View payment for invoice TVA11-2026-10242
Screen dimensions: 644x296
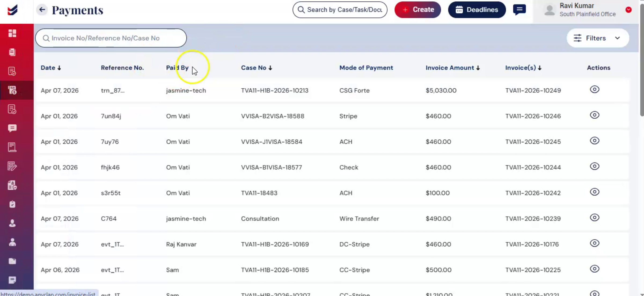click(595, 192)
